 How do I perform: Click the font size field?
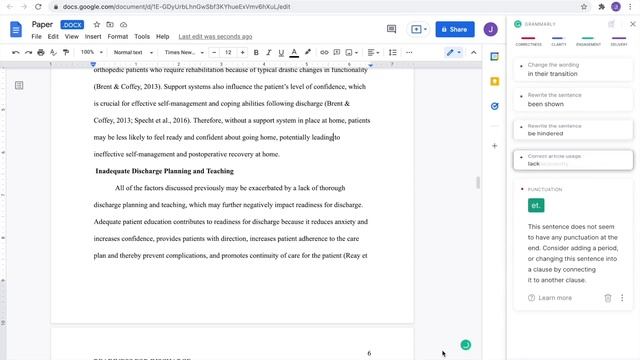(228, 52)
